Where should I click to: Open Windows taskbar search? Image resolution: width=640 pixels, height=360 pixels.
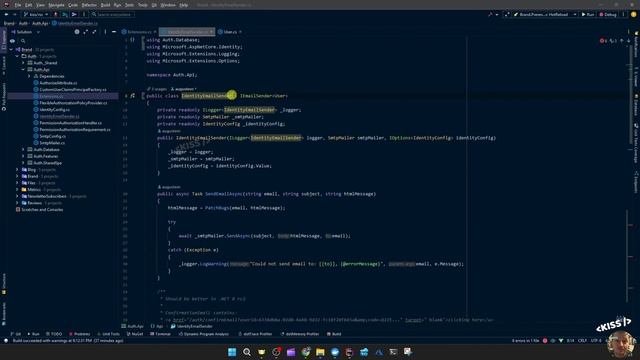coord(247,352)
